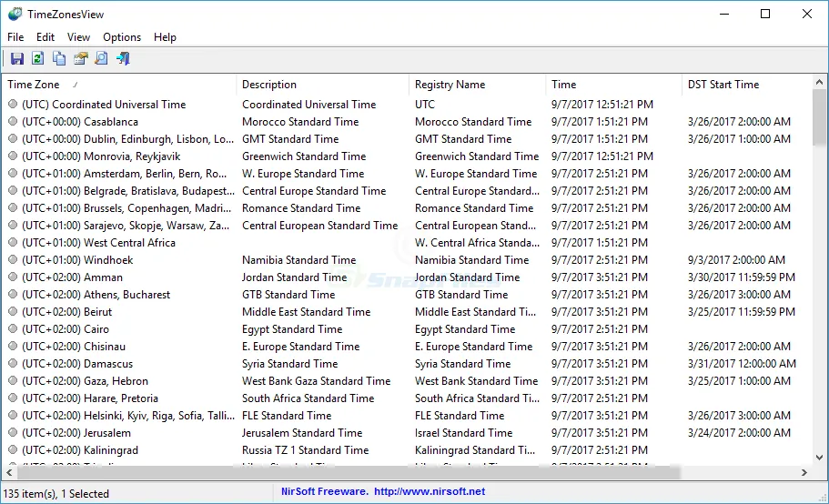
Task: Click the Exit door toolbar icon
Action: click(123, 58)
